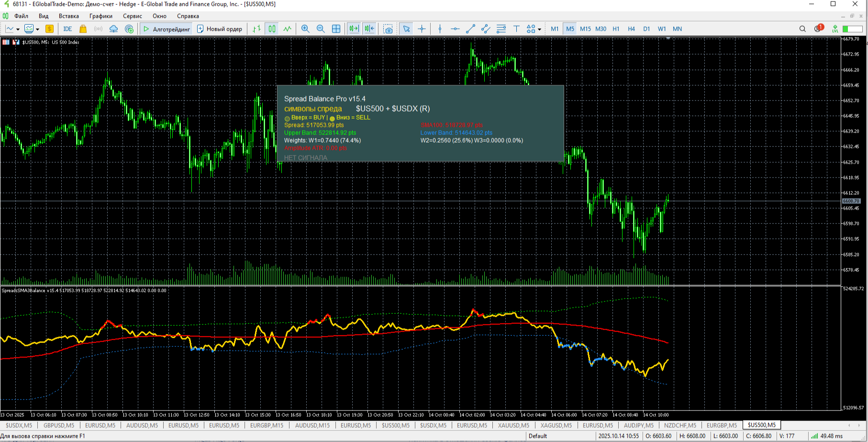Open the Вид menu
This screenshot has width=868, height=442.
pos(44,16)
